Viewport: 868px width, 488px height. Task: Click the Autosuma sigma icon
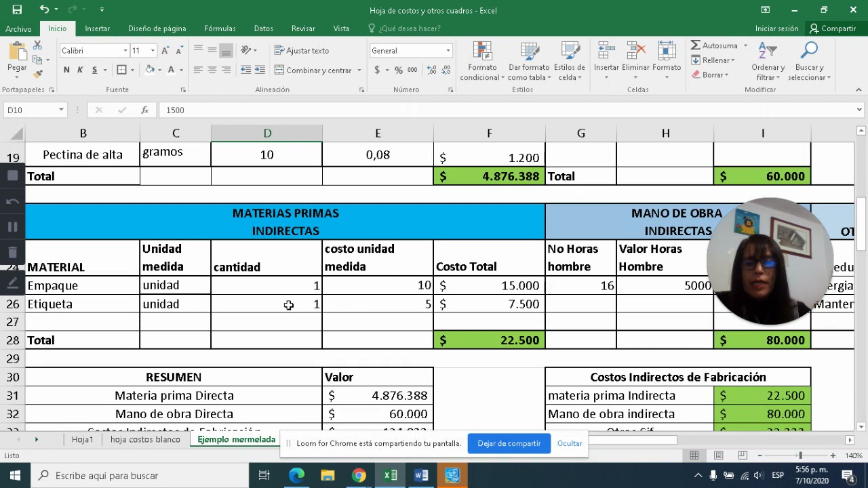(696, 45)
